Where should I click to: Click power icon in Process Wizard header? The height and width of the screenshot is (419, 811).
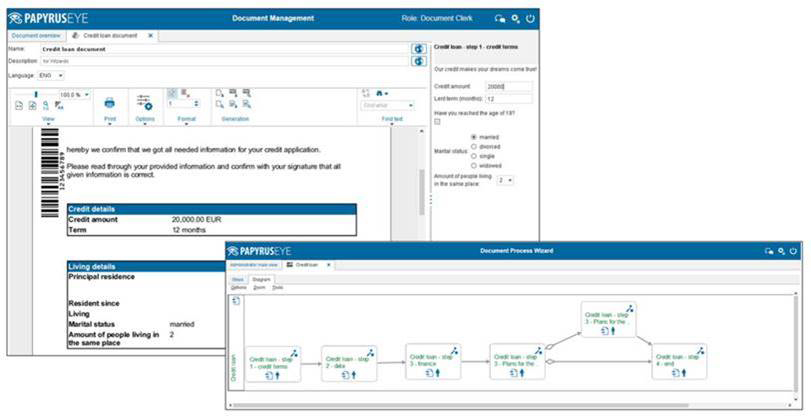(794, 251)
